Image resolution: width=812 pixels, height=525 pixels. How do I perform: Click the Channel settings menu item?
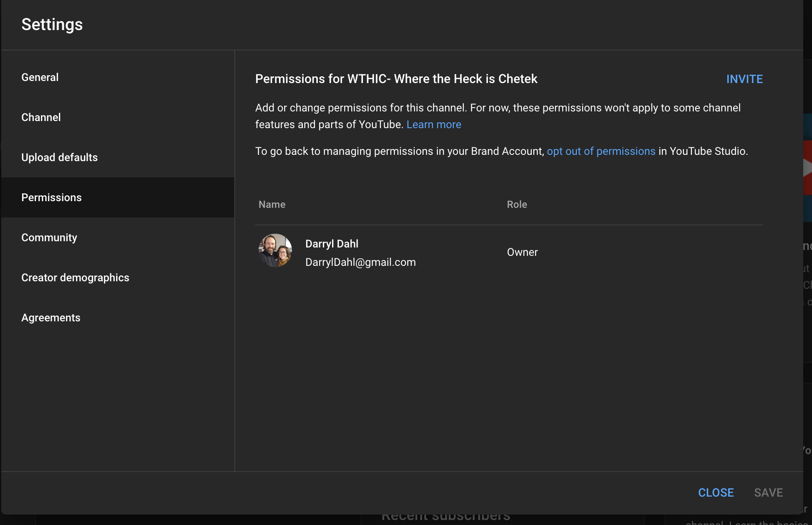click(x=41, y=117)
